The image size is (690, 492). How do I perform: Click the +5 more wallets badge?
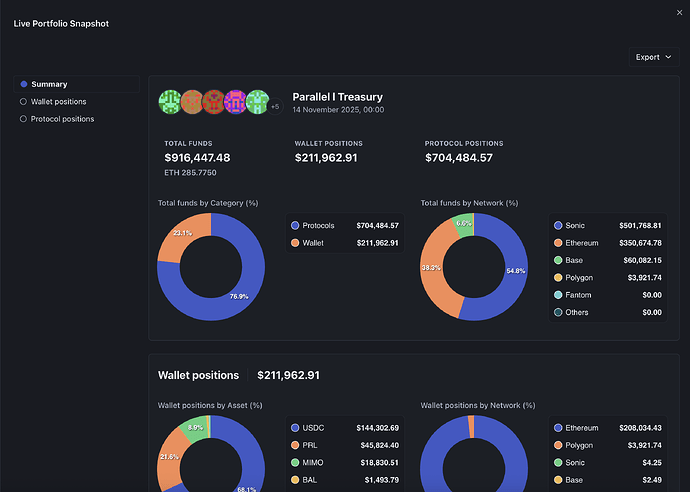275,106
